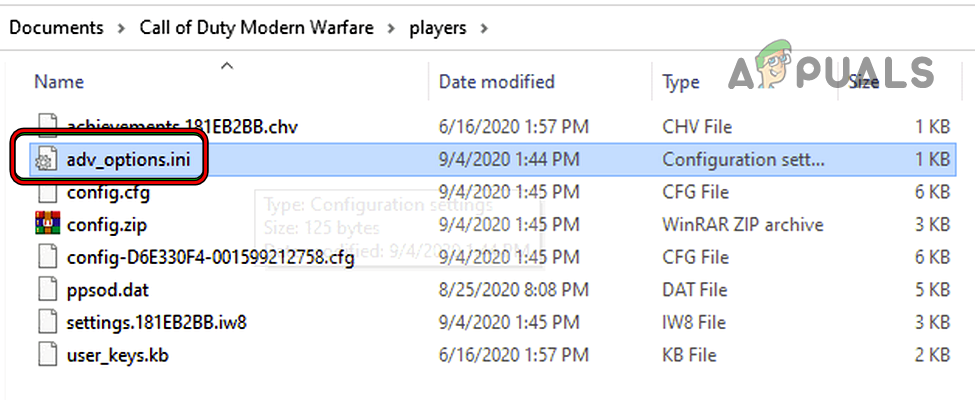Expand the chevron after Documents breadcrumb
Screen dimensions: 975x400
coord(122,28)
